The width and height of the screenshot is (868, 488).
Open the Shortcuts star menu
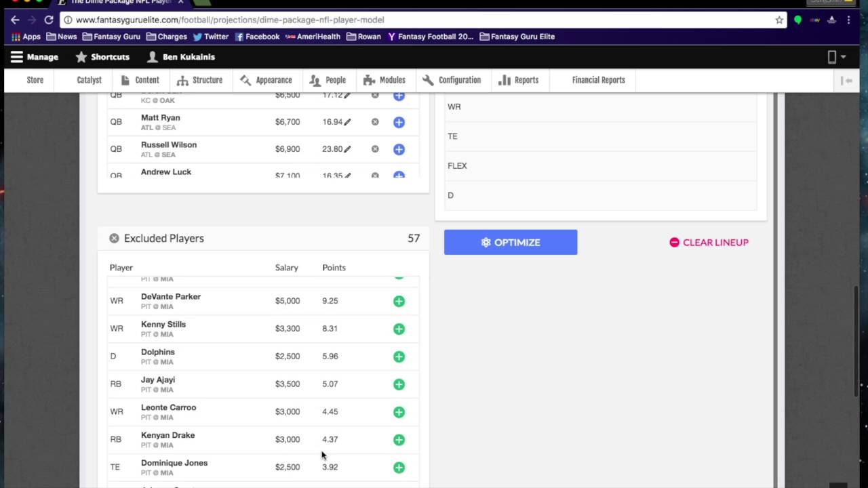tap(102, 57)
